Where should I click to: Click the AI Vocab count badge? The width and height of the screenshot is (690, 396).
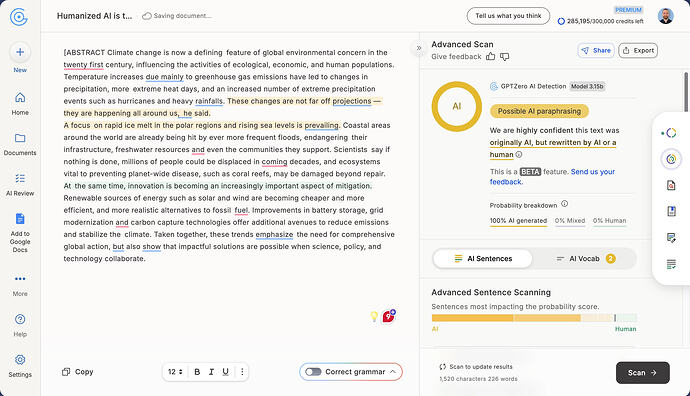click(610, 259)
